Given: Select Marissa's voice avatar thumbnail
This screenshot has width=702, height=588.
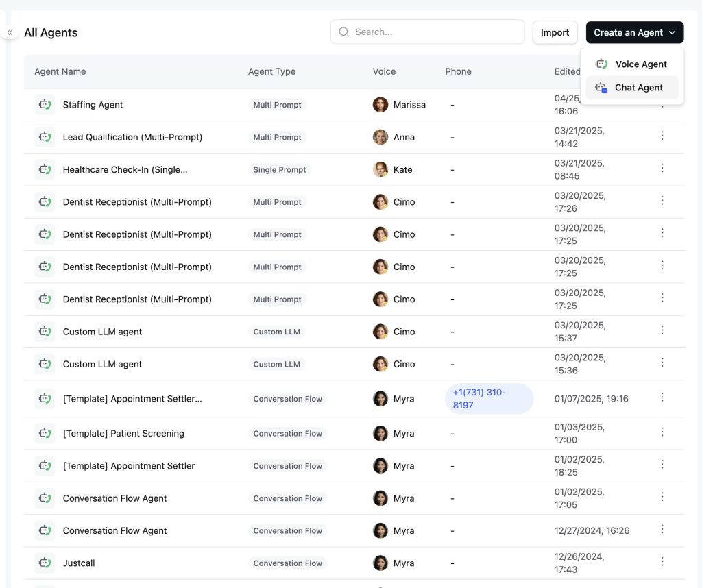Looking at the screenshot, I should [x=380, y=104].
